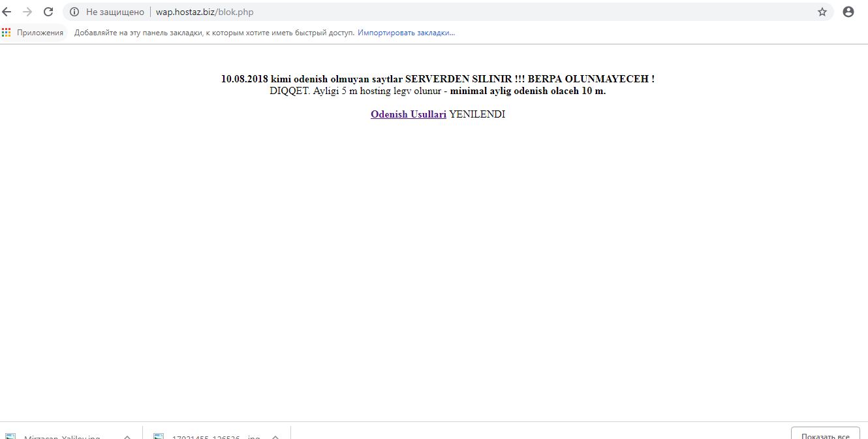868x439 pixels.
Task: Expand options arrow for 17021455_126526 download
Action: coord(275,437)
